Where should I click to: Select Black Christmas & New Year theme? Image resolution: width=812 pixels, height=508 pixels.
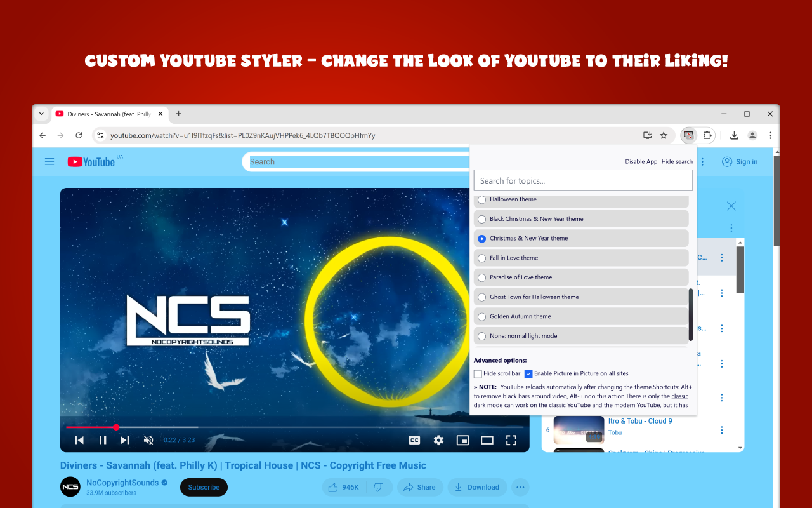482,219
